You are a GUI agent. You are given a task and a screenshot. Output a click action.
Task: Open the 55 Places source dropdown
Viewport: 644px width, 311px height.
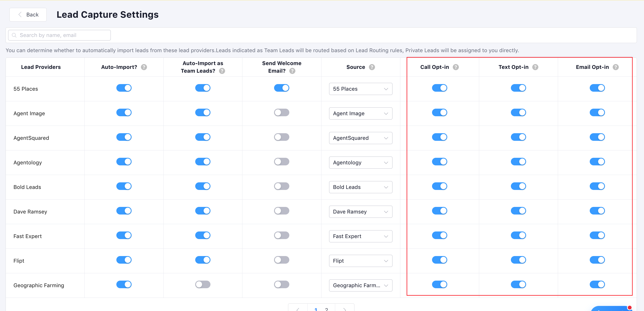point(361,89)
